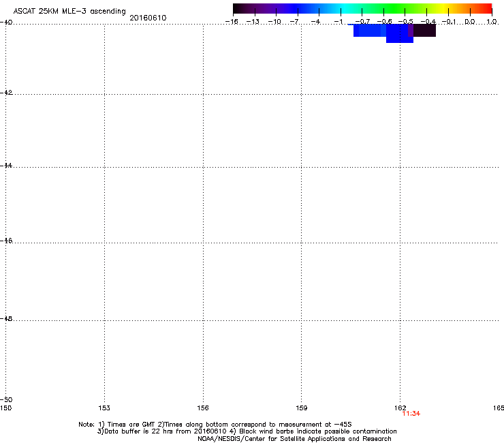Screen dimensions: 504x443
Task: Click the latitude label -44
Action: [6, 166]
